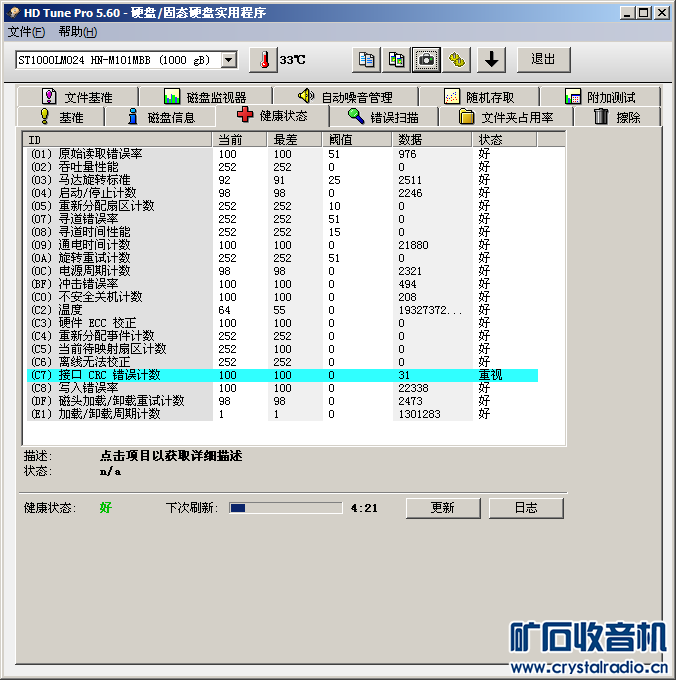Viewport: 676px width, 680px height.
Task: Switch to the 磁盘信息 tab
Action: click(x=161, y=117)
